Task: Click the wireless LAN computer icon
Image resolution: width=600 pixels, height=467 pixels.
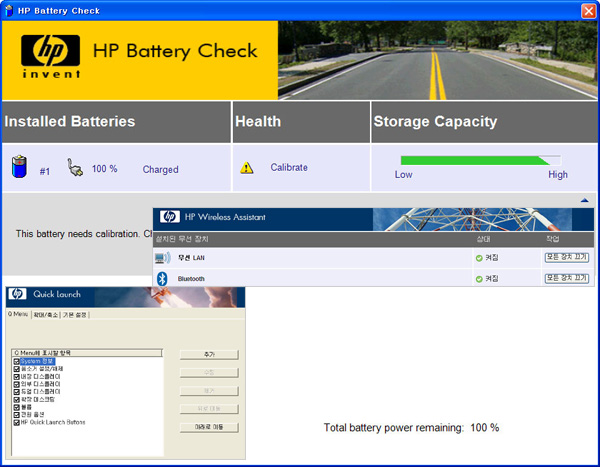Action: 163,258
